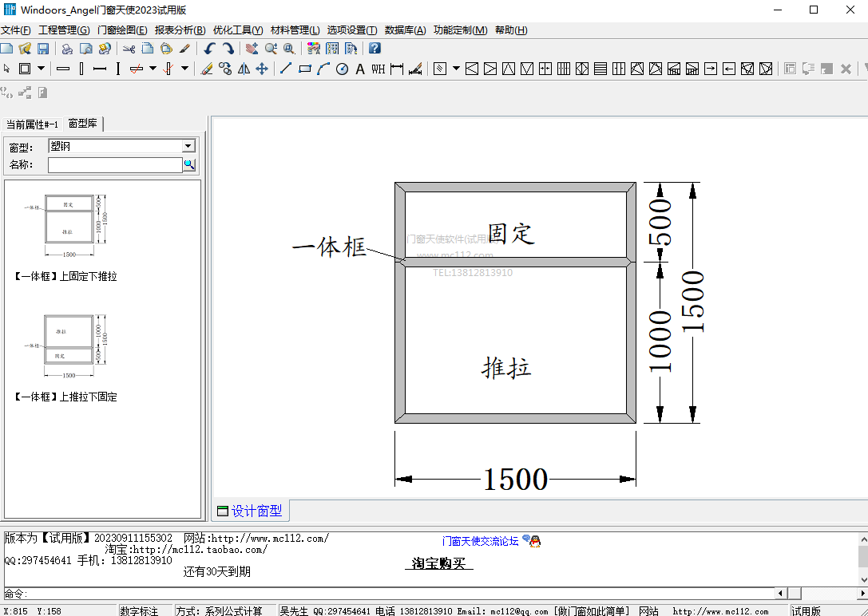The image size is (868, 616).
Task: Open the 优化工具(Y) menu
Action: click(238, 30)
